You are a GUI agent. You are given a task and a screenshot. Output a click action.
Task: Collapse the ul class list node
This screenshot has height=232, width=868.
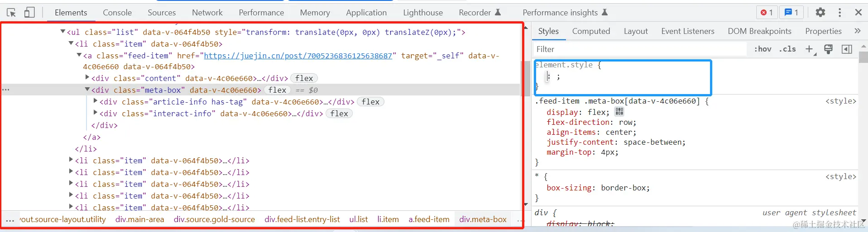63,31
